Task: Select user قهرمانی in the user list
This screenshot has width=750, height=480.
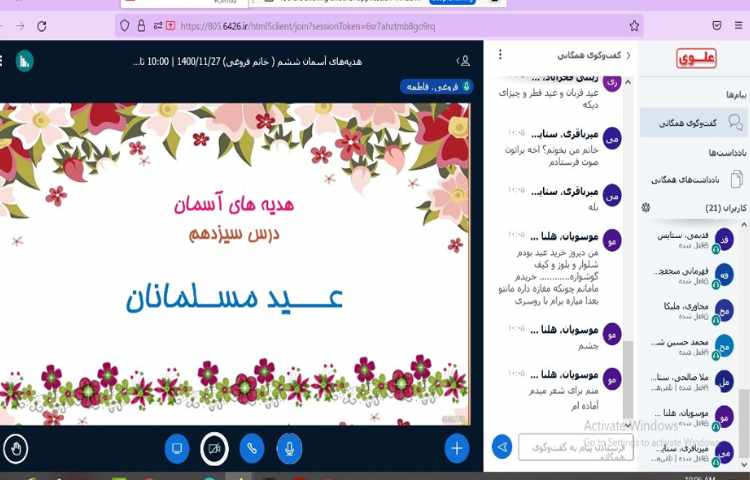Action: click(x=694, y=275)
